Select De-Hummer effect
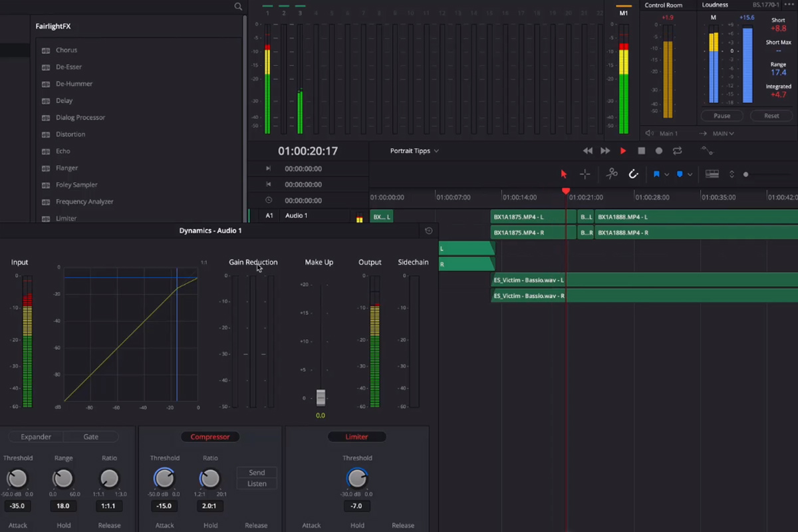The height and width of the screenshot is (532, 798). tap(74, 84)
